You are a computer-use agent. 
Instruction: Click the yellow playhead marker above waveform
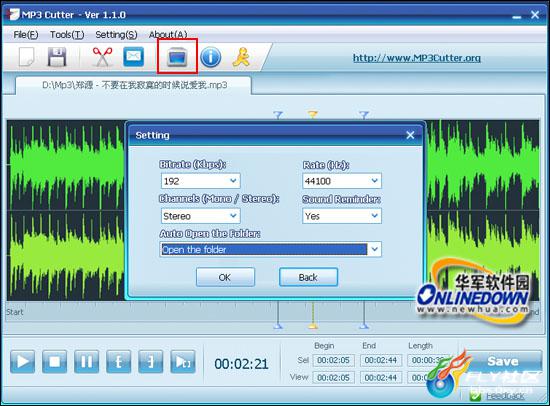313,114
